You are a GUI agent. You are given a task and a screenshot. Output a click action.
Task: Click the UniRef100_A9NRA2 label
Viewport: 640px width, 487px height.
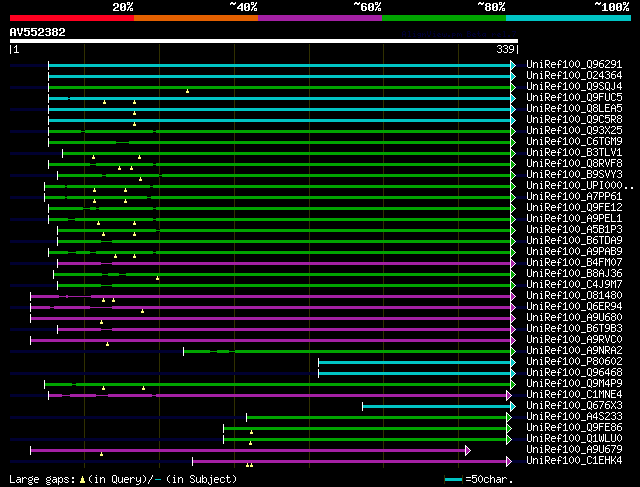pos(574,351)
